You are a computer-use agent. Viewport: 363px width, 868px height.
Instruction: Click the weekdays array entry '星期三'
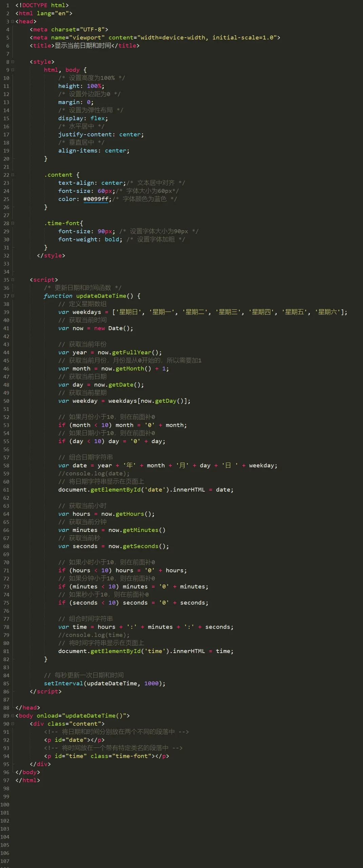coord(228,312)
